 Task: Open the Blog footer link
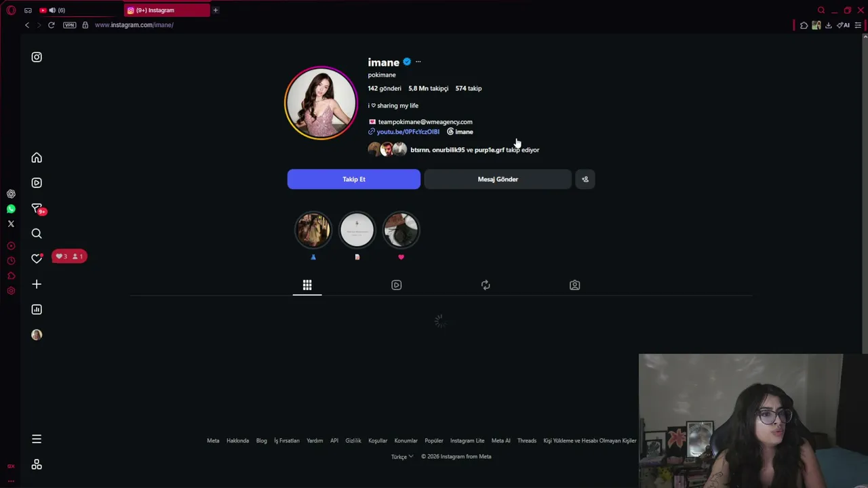pyautogui.click(x=262, y=441)
